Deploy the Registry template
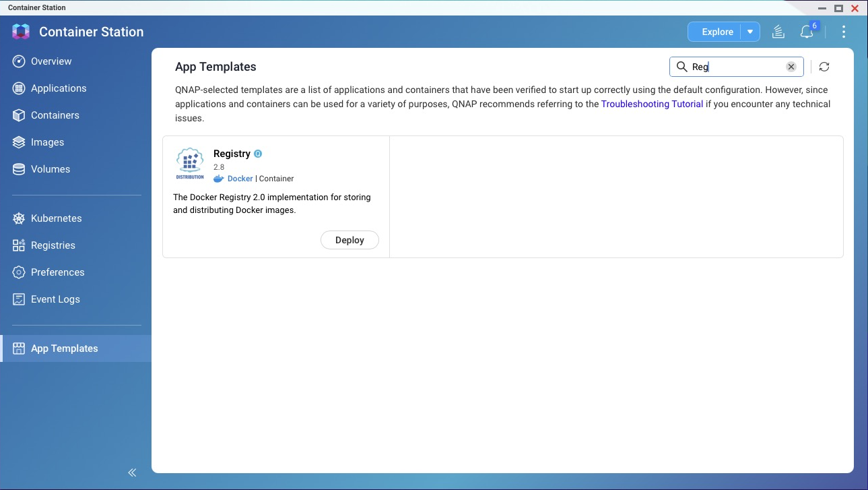 349,240
